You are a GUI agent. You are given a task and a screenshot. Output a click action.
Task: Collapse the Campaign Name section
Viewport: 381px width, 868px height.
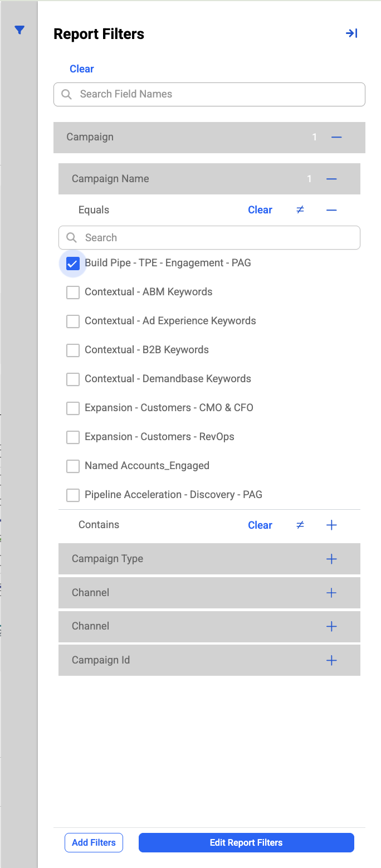pyautogui.click(x=331, y=179)
